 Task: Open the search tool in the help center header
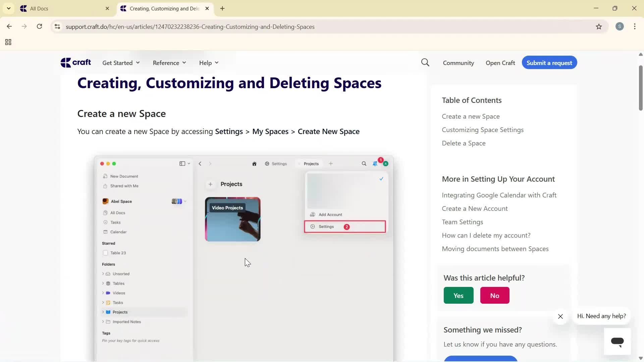click(425, 62)
